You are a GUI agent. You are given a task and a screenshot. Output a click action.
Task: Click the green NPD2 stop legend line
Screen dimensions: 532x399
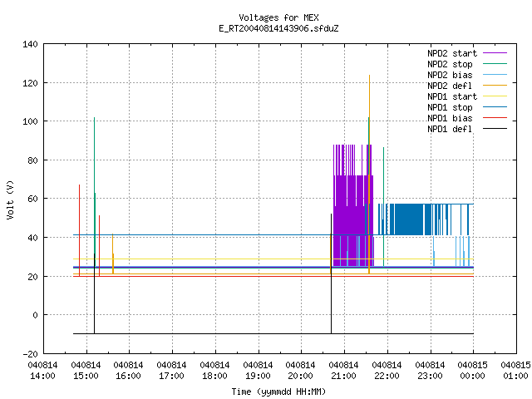click(x=495, y=63)
